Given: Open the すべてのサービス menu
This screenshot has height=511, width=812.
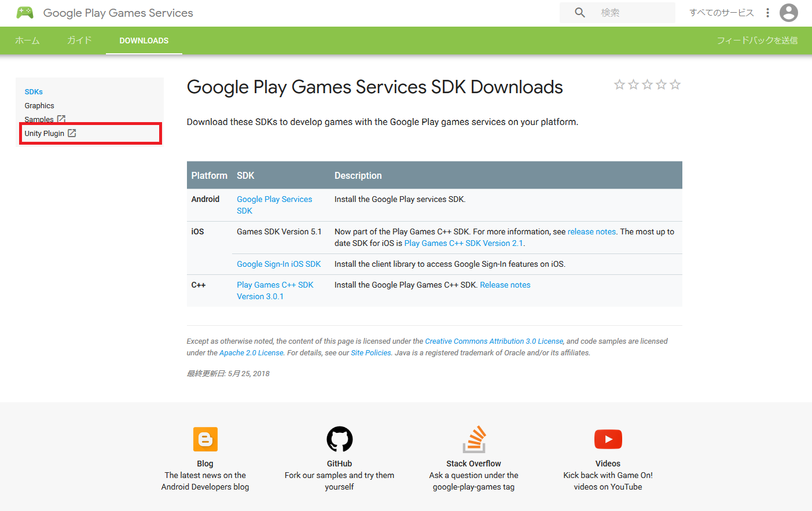Looking at the screenshot, I should [x=722, y=13].
